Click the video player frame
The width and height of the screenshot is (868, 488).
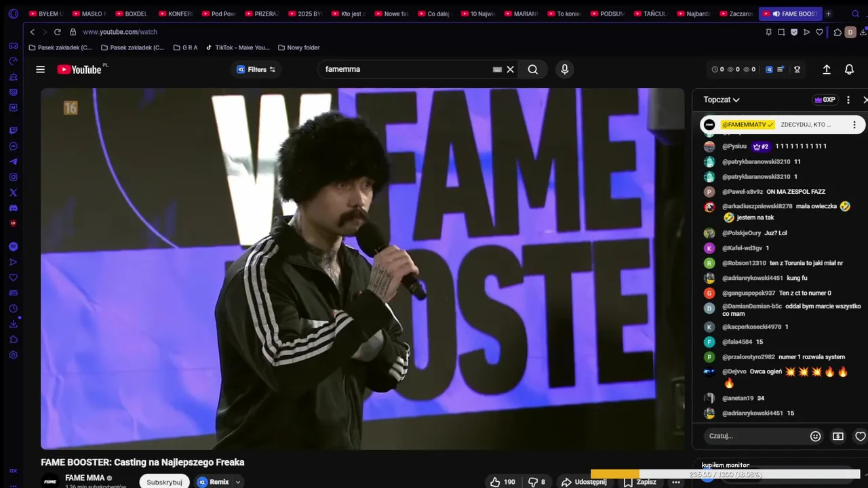[363, 268]
